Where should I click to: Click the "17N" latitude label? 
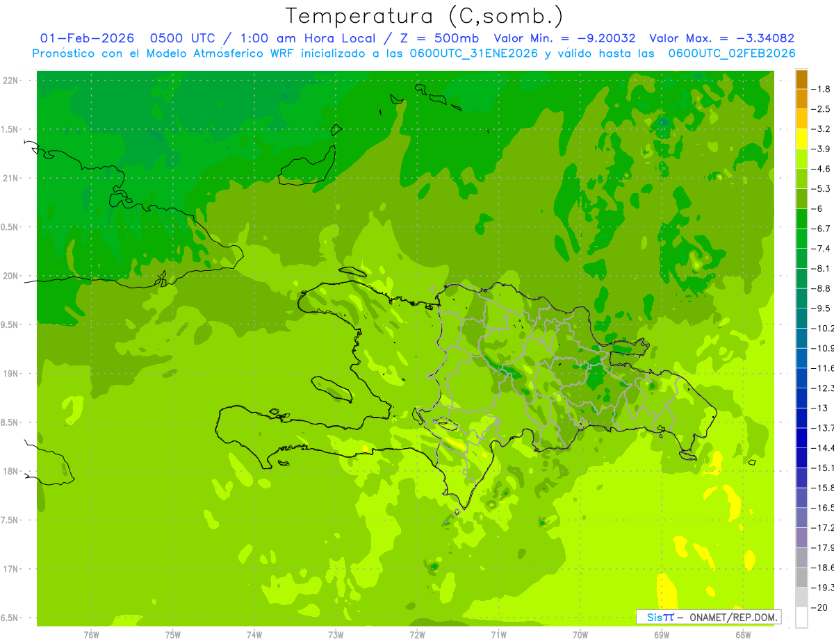tap(11, 569)
